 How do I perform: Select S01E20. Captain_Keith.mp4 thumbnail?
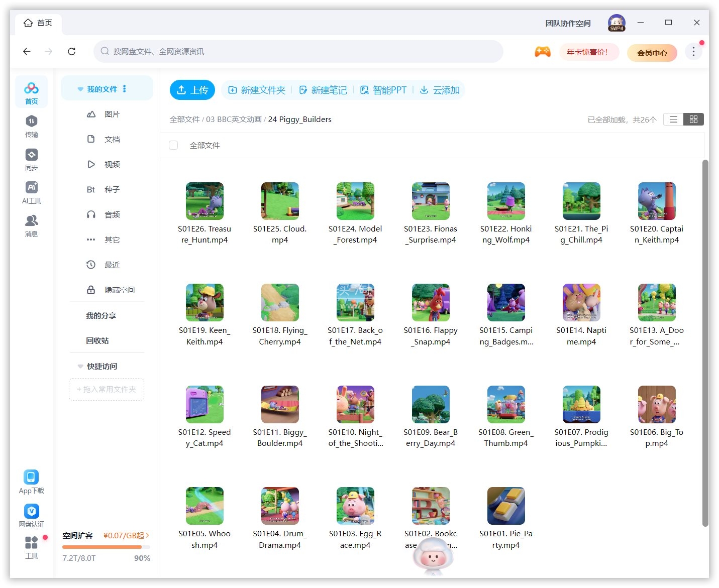point(657,201)
